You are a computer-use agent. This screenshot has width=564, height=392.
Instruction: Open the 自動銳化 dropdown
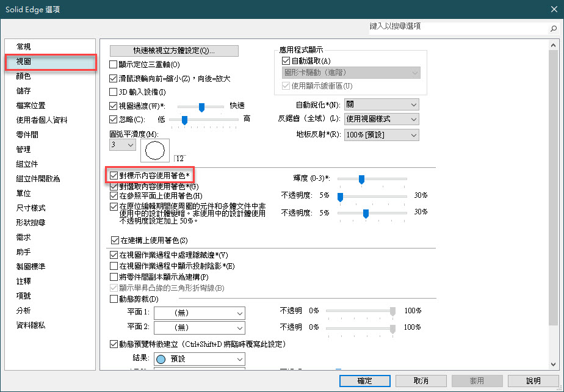point(381,105)
